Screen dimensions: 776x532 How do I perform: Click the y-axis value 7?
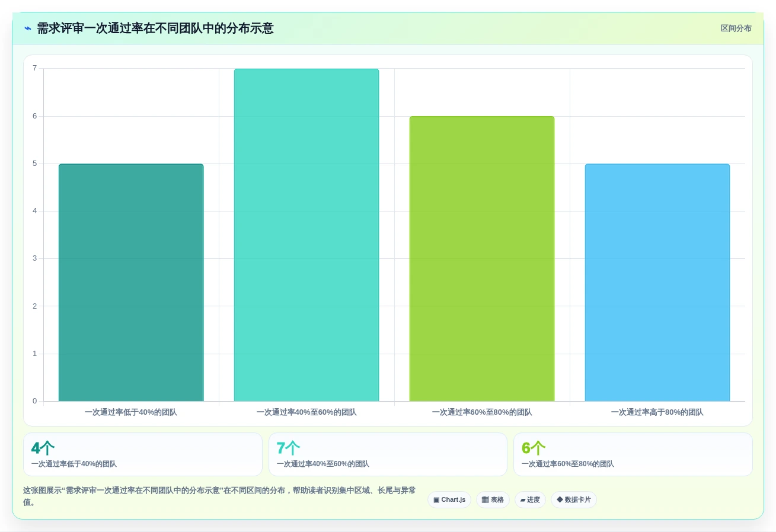click(34, 68)
